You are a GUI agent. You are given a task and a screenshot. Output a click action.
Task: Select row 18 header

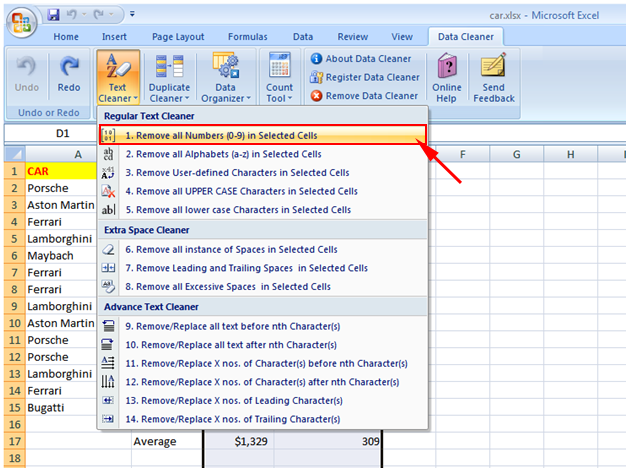[15, 458]
